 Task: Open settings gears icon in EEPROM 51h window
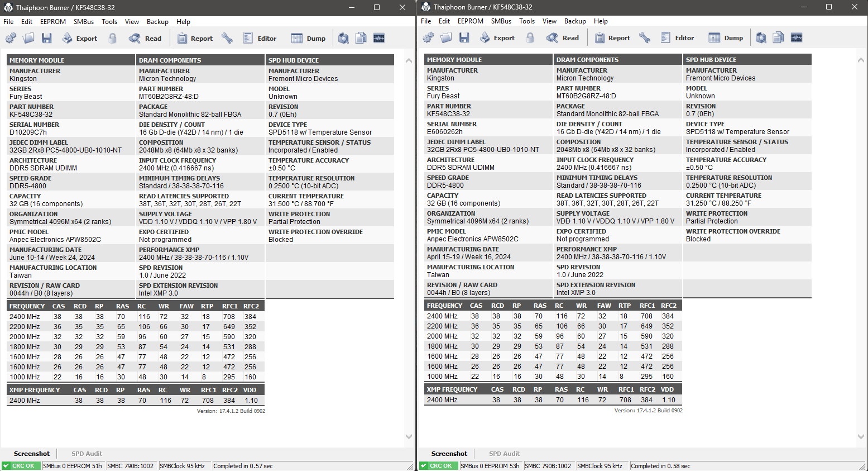click(11, 38)
